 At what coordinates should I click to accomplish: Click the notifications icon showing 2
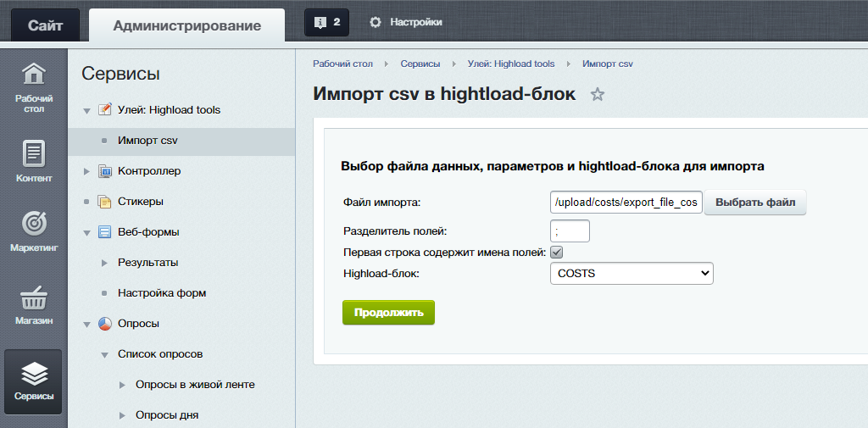pos(326,22)
